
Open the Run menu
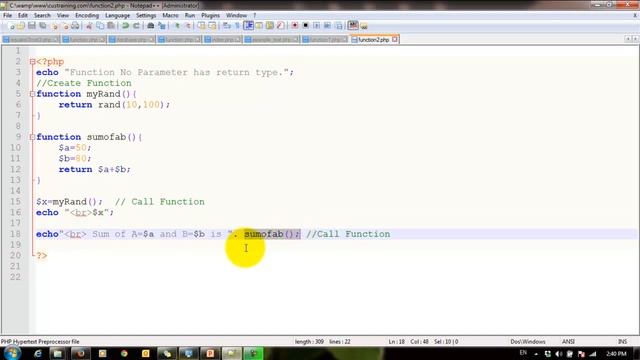point(190,16)
